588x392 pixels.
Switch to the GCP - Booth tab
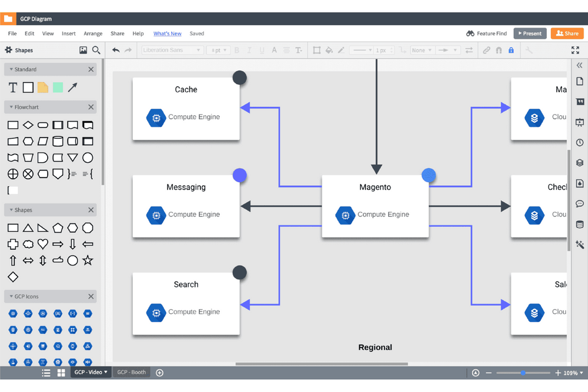131,372
